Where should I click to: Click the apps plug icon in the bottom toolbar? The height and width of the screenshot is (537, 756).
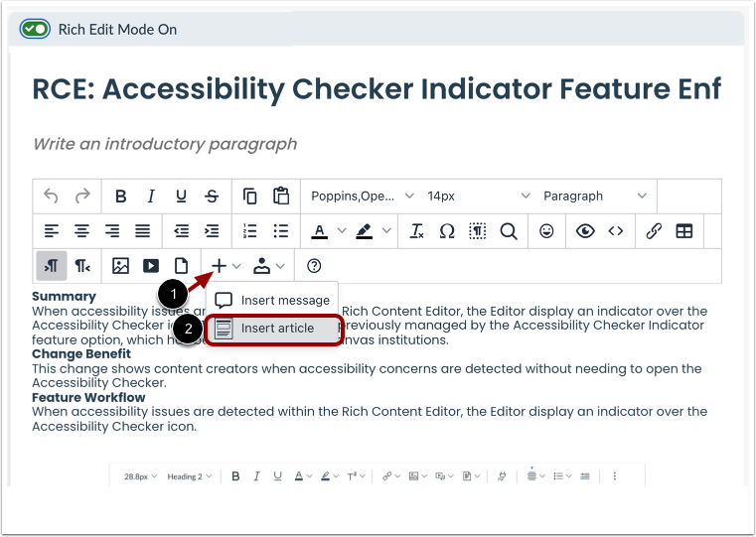[x=502, y=476]
